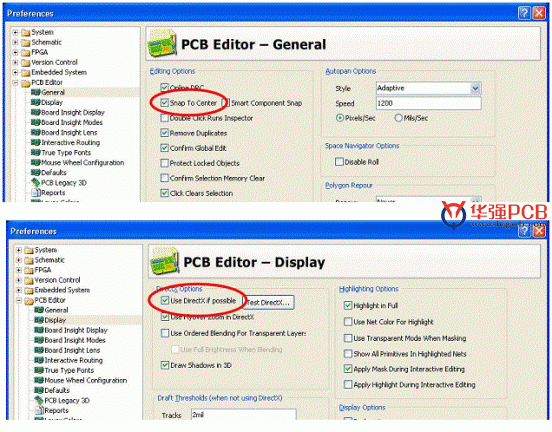Select the Mils/Sec radio button
The width and height of the screenshot is (552, 432).
398,118
